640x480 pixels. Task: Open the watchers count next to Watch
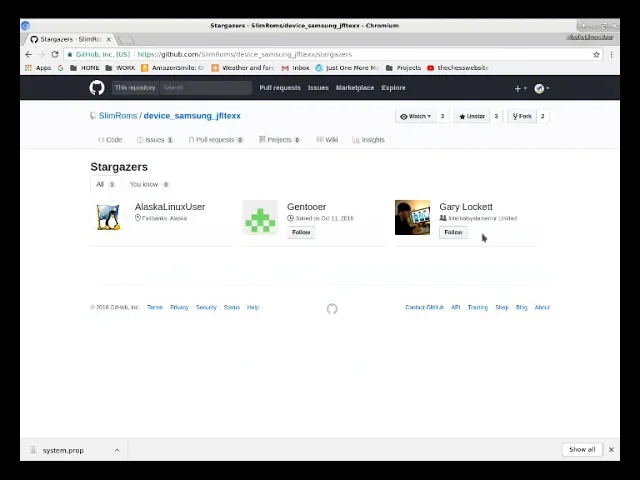[442, 116]
